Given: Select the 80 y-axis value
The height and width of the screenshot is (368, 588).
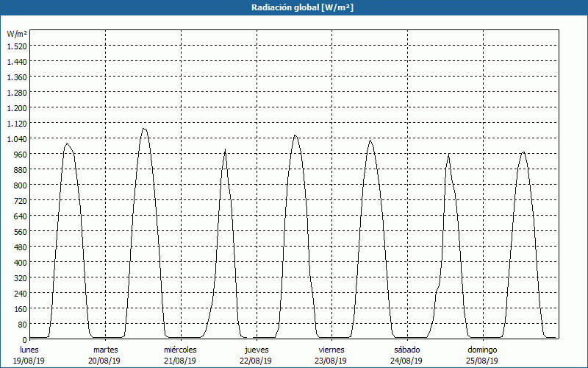Looking at the screenshot, I should [23, 325].
